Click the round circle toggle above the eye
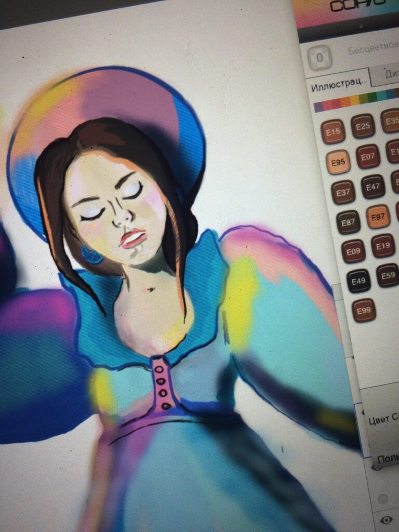 tap(383, 498)
